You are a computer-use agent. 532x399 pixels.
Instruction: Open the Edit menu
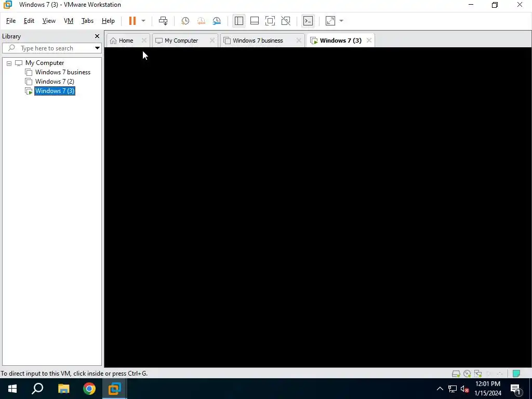pos(29,21)
